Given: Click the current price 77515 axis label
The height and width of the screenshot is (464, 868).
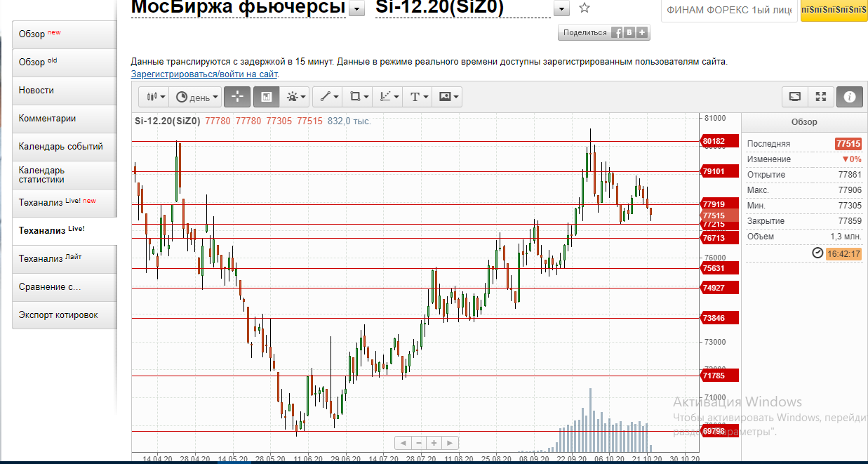Looking at the screenshot, I should click(x=720, y=216).
